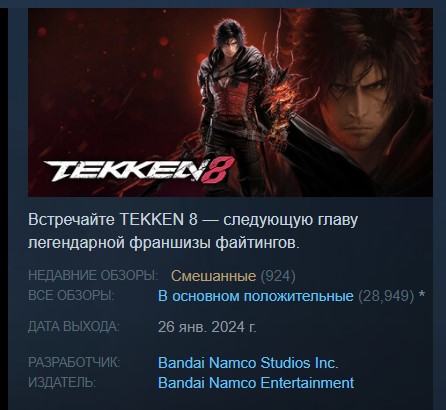Click the asterisk after review count
This screenshot has width=446, height=410.
tap(422, 295)
